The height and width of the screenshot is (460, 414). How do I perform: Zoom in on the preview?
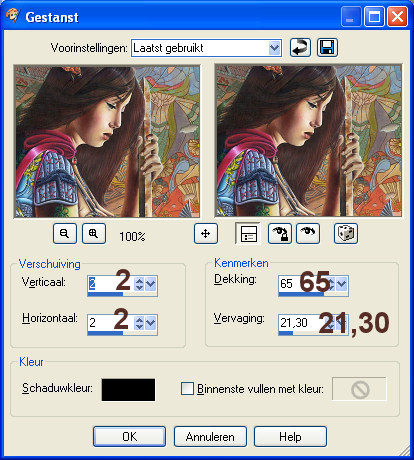coord(94,234)
